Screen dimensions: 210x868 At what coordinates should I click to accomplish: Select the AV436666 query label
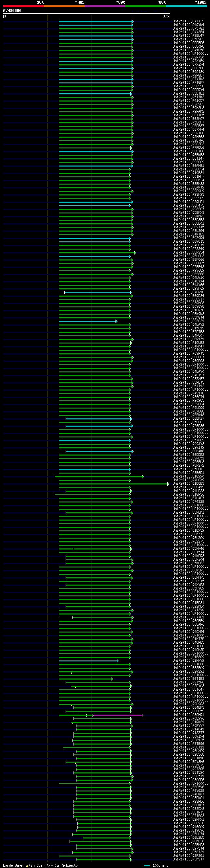pyautogui.click(x=12, y=11)
